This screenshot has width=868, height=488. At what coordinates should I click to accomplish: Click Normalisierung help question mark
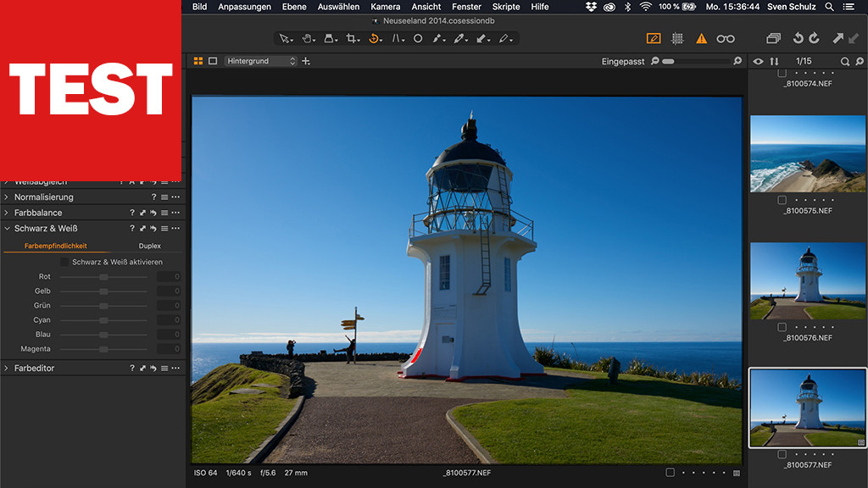point(154,197)
